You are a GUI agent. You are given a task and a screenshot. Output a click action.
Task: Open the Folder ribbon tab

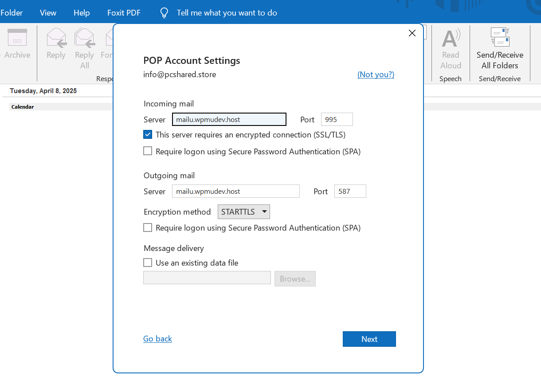12,13
